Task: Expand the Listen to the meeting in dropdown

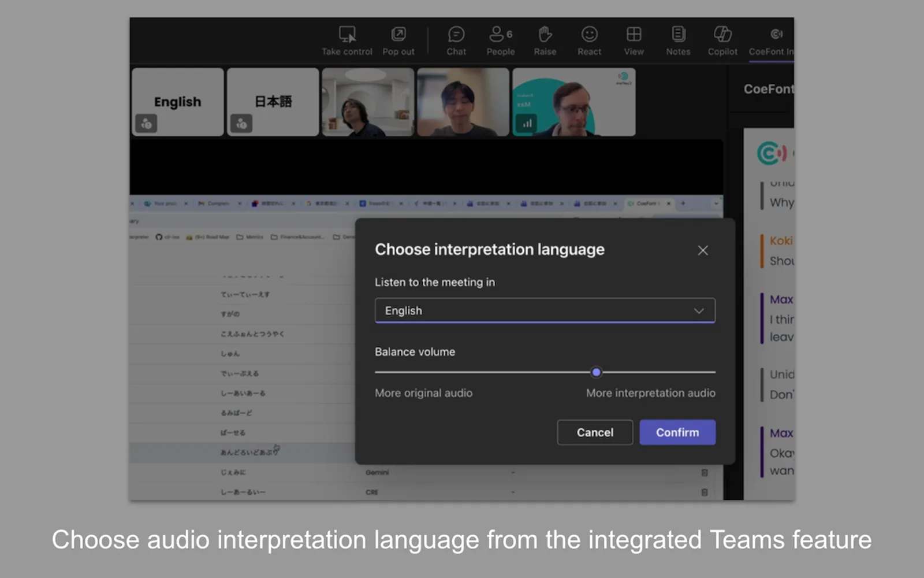Action: click(545, 310)
